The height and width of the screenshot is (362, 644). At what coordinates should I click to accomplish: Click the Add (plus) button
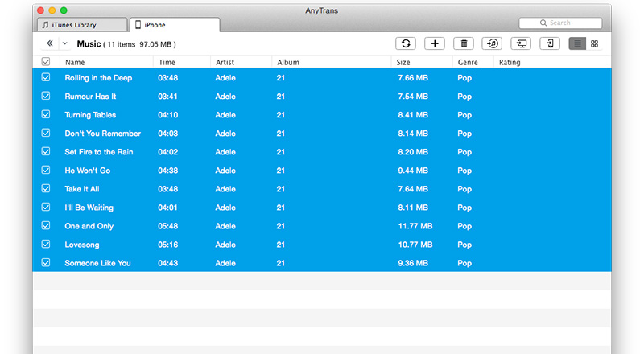435,43
